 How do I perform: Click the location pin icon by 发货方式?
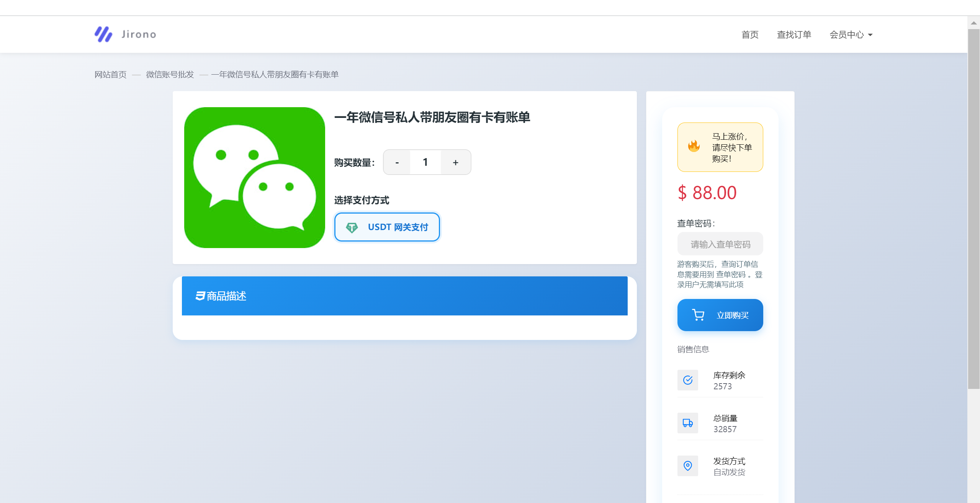pos(688,466)
